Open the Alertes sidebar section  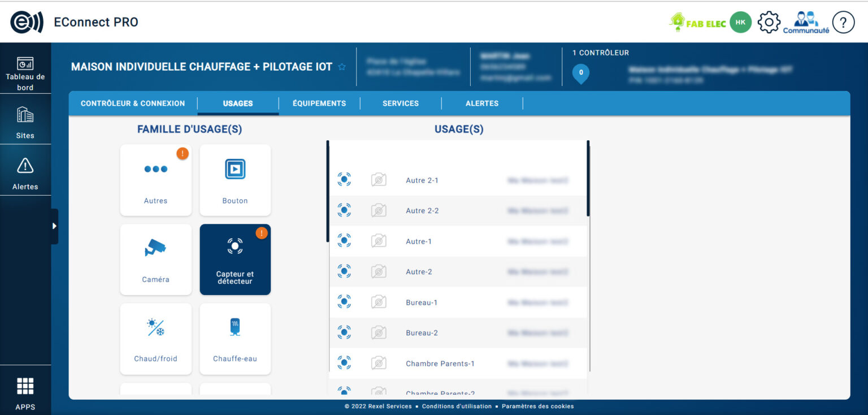tap(25, 173)
